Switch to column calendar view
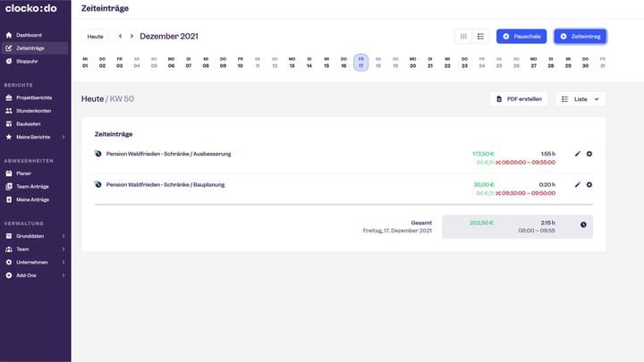Screen dimensions: 644x362 coord(463,37)
